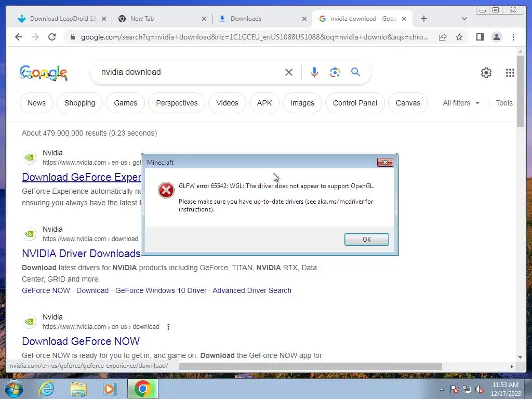Launch Internet Explorer from taskbar

[x=46, y=389]
